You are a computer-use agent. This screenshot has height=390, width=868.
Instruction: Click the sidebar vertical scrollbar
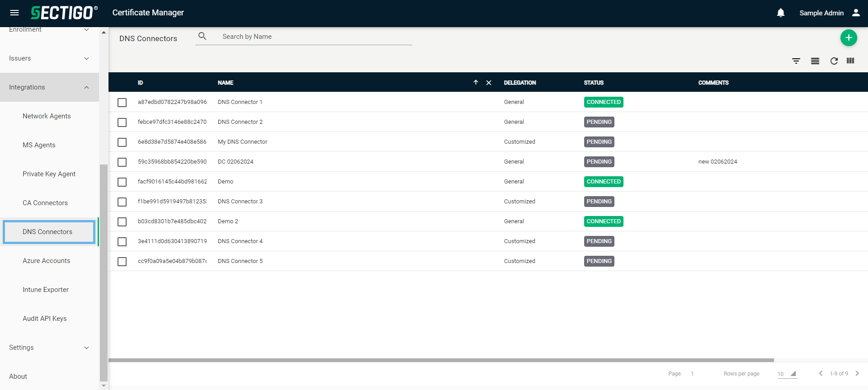(x=104, y=273)
